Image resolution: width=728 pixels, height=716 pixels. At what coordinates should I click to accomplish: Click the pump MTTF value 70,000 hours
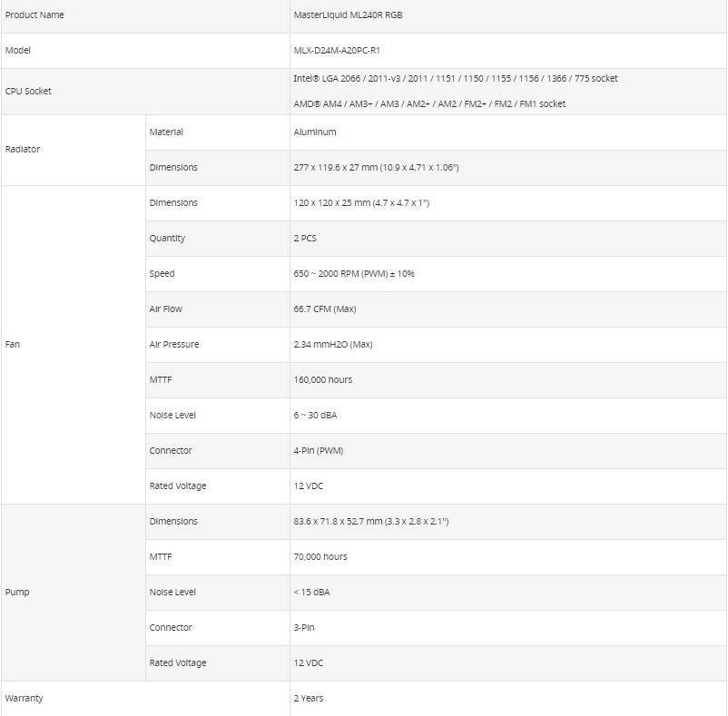(x=320, y=557)
